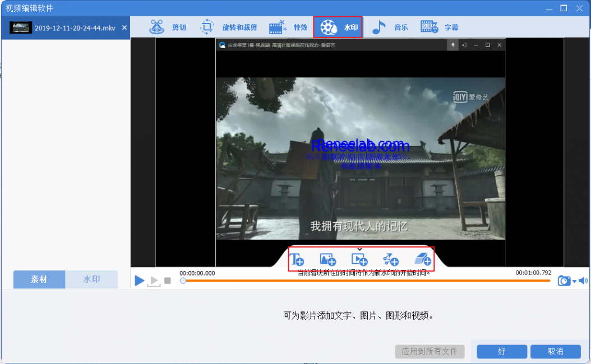
Task: Open the 特效 effects tool
Action: (288, 27)
